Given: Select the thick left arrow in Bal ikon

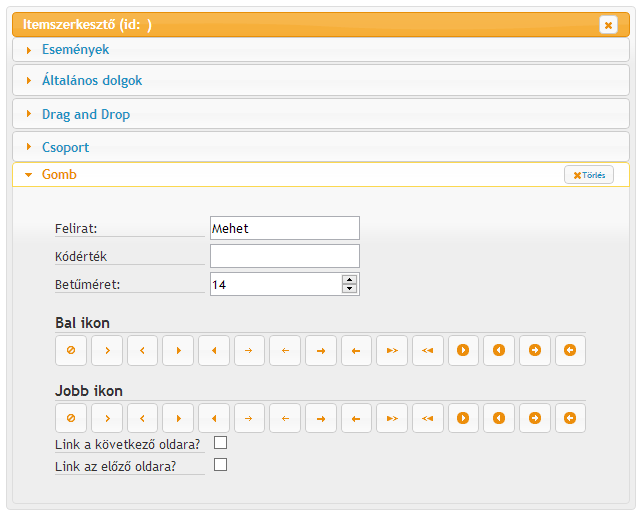Looking at the screenshot, I should 356,350.
